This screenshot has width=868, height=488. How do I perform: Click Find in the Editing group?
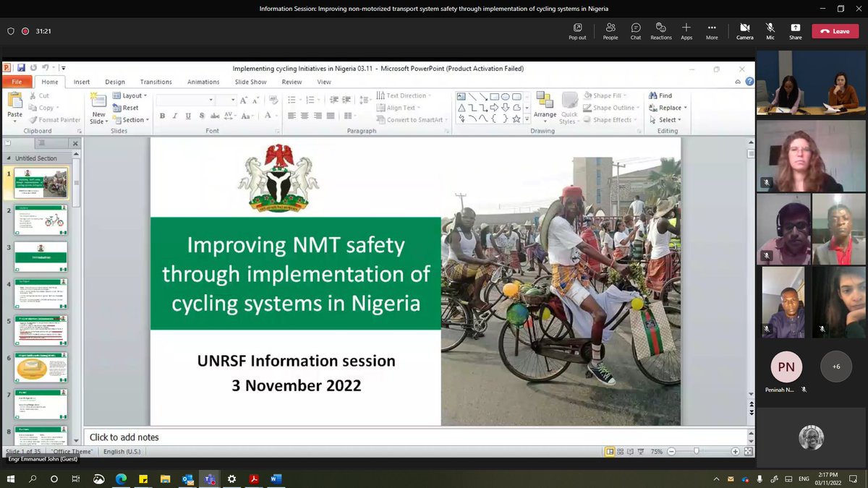click(x=660, y=95)
